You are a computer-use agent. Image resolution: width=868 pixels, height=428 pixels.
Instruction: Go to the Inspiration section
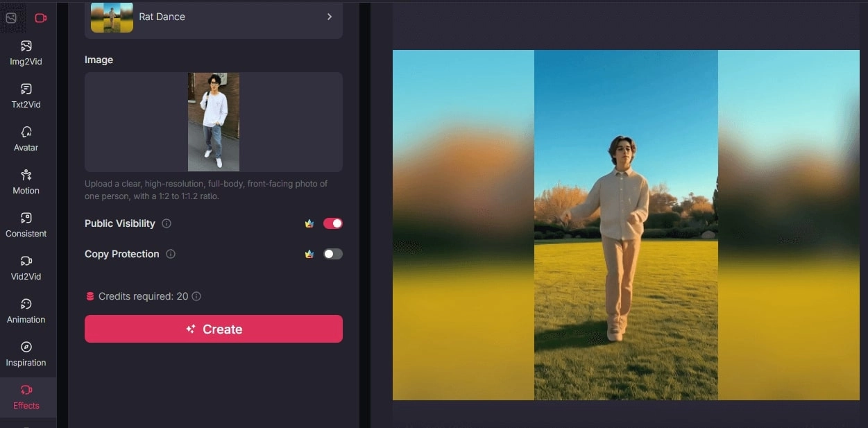(26, 354)
